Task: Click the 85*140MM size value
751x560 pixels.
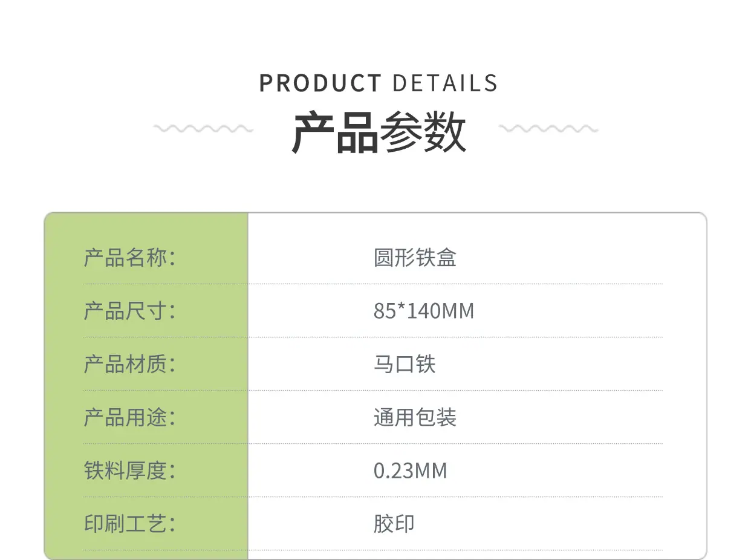Action: tap(424, 311)
